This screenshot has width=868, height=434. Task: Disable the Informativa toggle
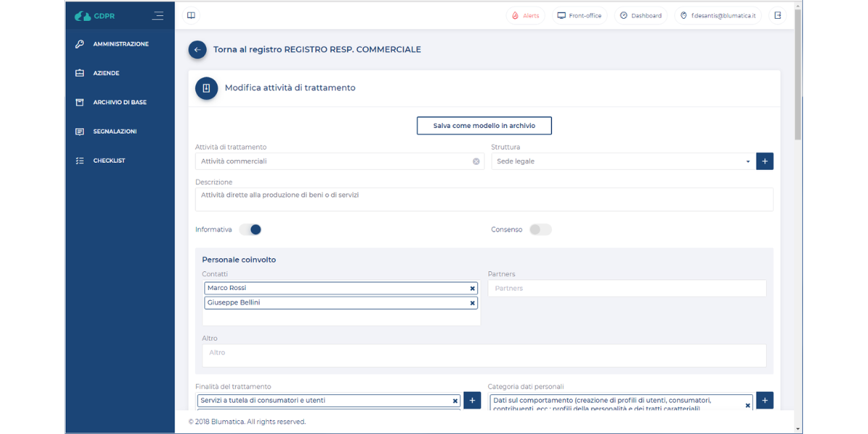[x=250, y=229]
